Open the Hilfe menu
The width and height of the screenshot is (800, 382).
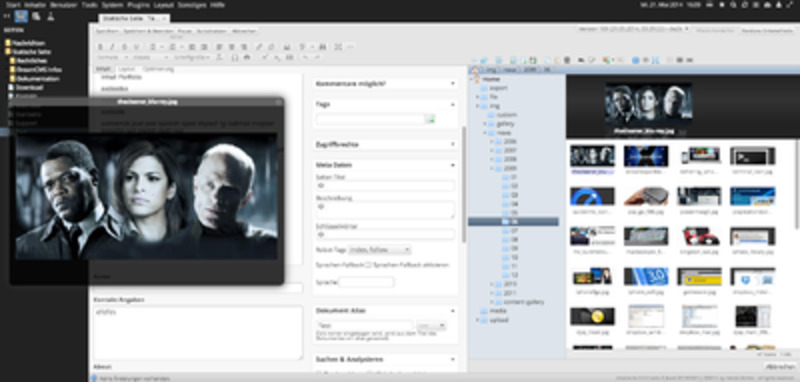(217, 5)
